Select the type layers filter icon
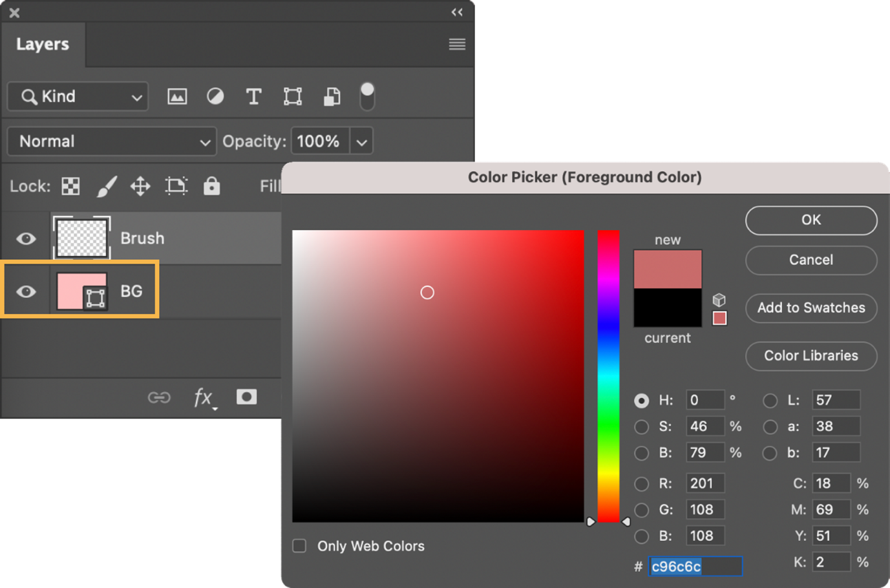 [253, 96]
